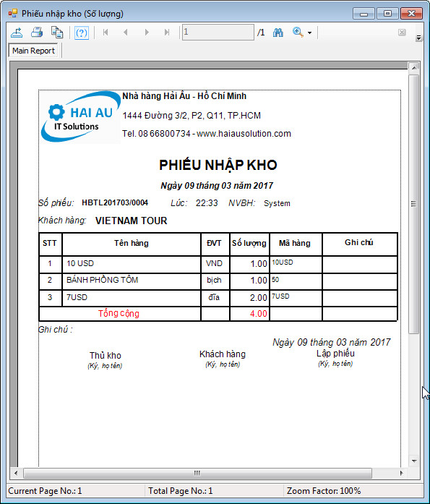Click vertical scrollbar up arrow
430x504 pixels.
tap(414, 67)
